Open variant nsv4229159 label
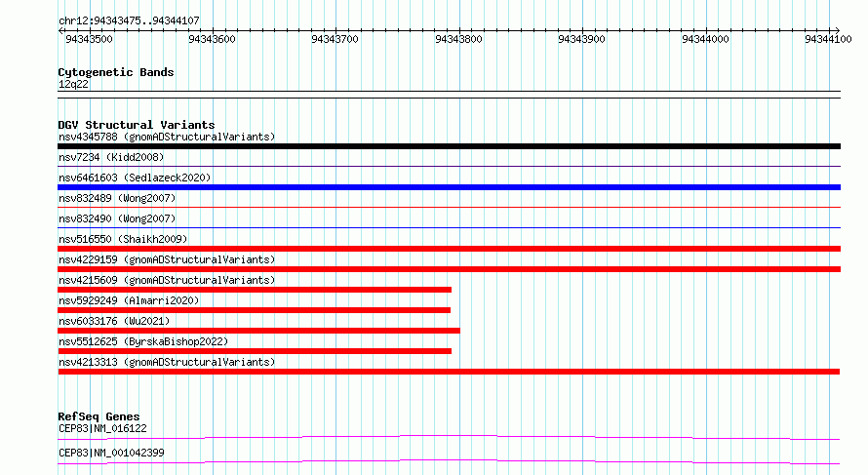Image resolution: width=868 pixels, height=475 pixels. [x=167, y=259]
